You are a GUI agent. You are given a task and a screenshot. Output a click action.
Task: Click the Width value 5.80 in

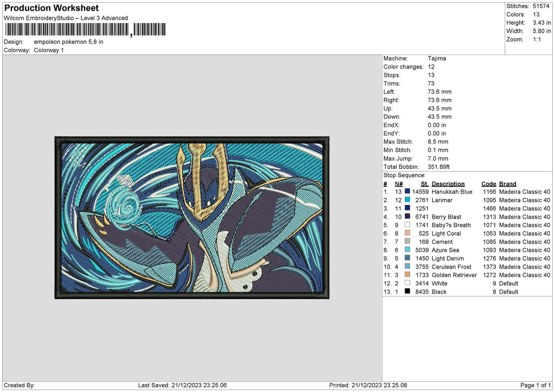tap(542, 31)
